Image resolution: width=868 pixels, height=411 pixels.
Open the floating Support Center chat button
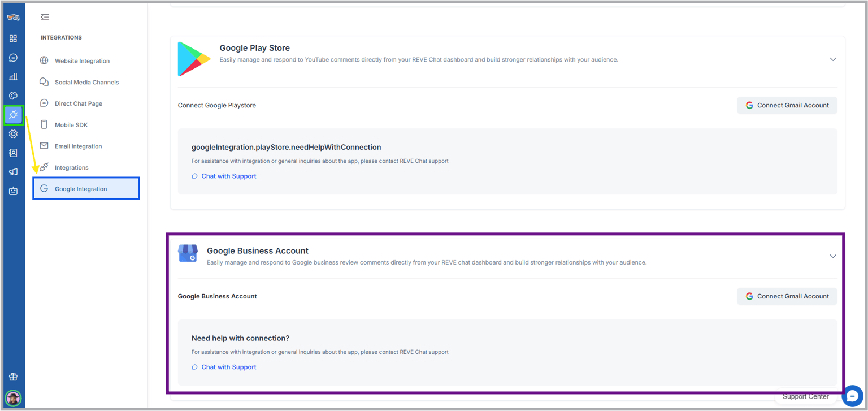[852, 396]
